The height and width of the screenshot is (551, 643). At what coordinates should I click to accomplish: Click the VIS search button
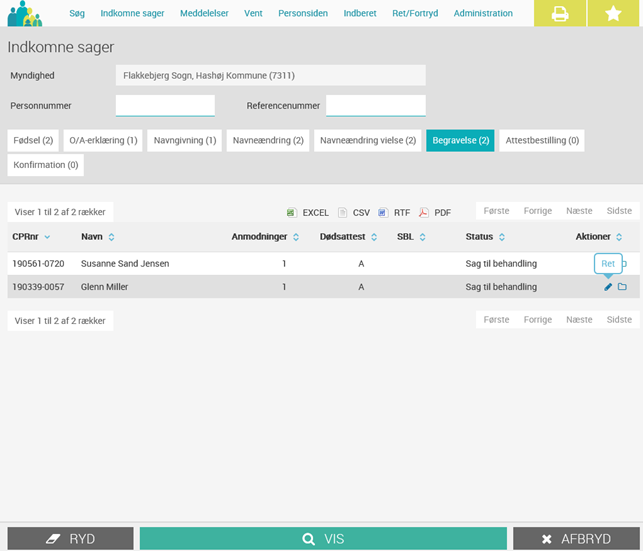pyautogui.click(x=323, y=538)
